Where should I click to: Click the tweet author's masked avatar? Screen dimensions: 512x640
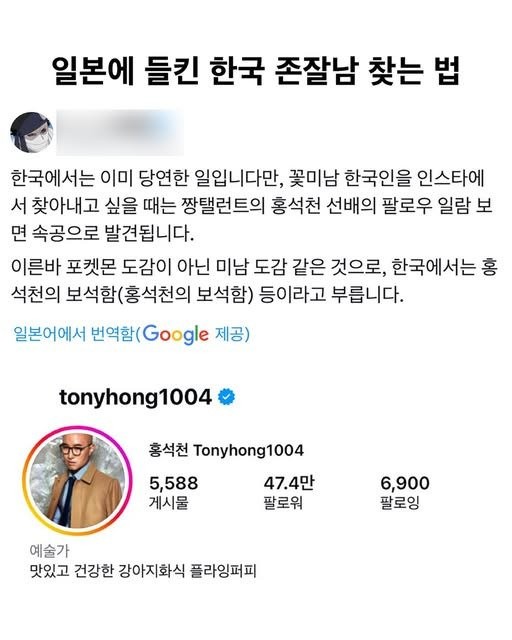tap(32, 133)
